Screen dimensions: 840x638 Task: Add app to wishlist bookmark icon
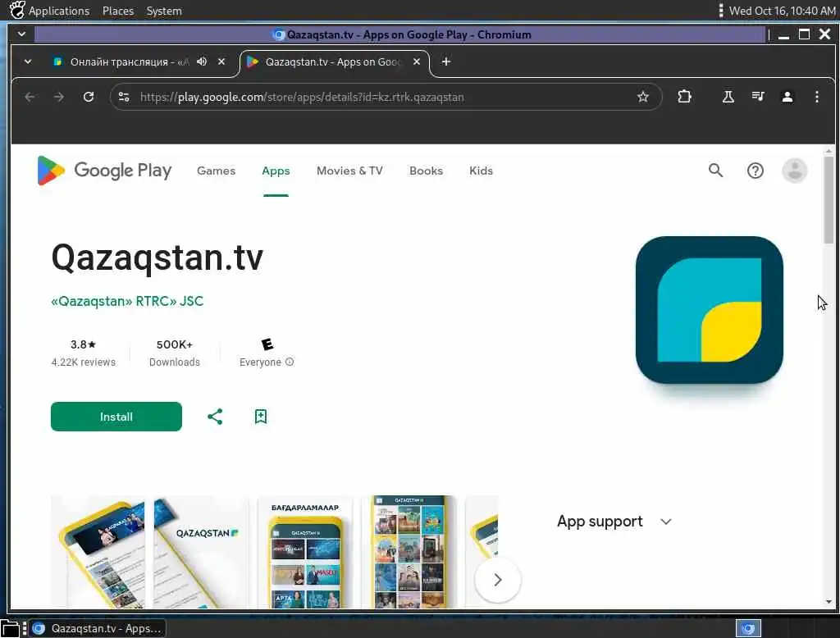(260, 417)
